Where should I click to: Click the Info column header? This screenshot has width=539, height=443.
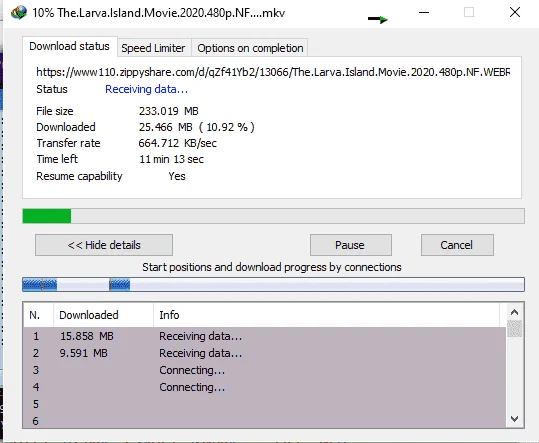tap(327, 315)
